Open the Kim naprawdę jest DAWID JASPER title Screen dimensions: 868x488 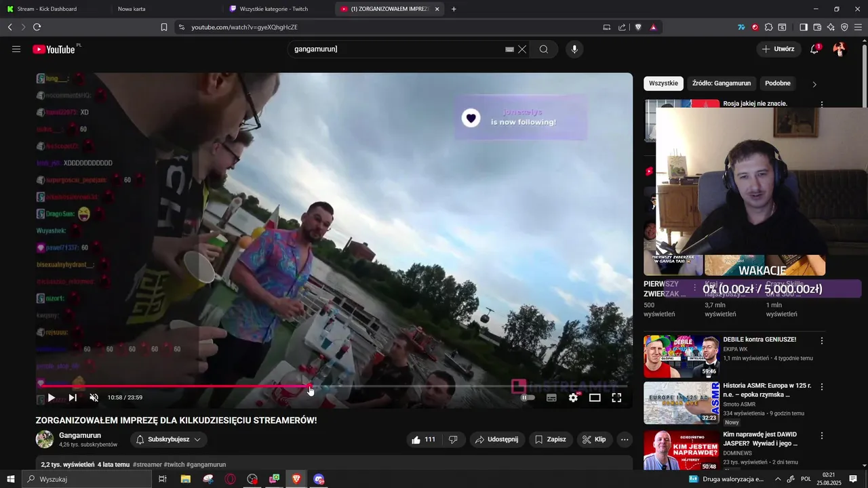point(760,439)
